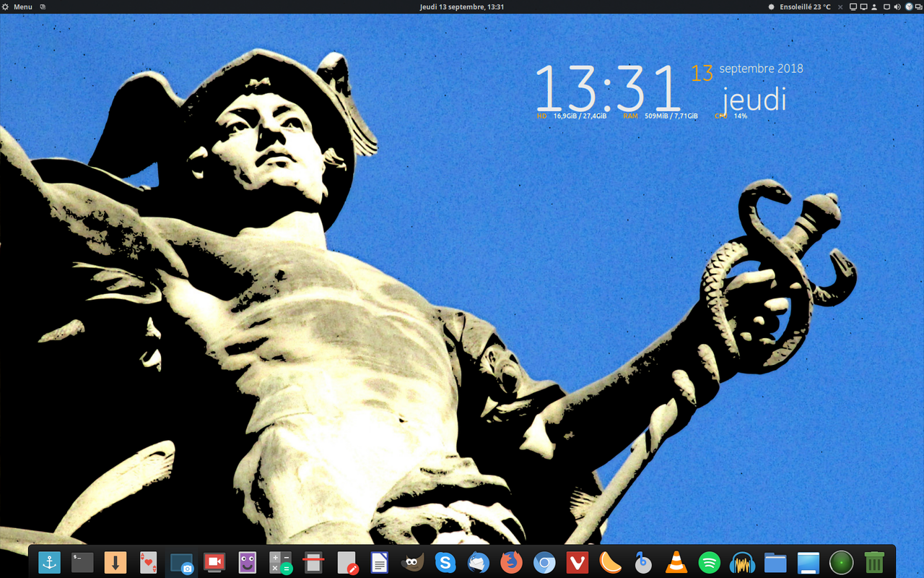Open the Menu in top panel
The width and height of the screenshot is (924, 578).
point(18,7)
